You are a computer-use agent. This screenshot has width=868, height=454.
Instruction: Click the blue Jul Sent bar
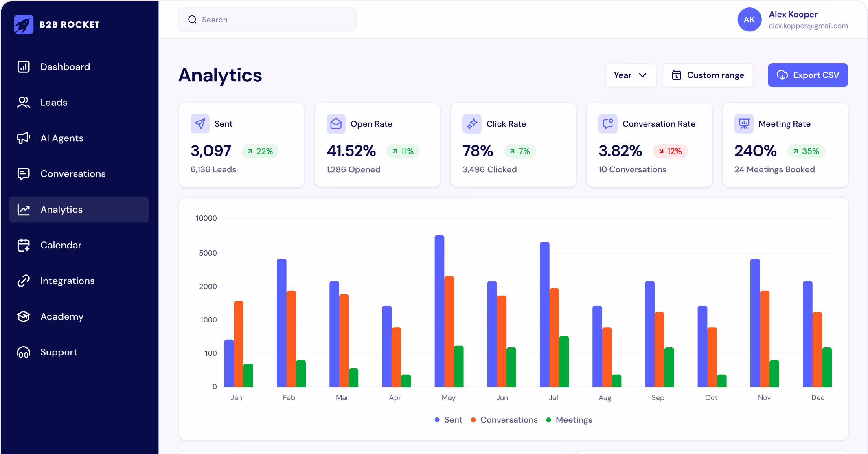(545, 314)
